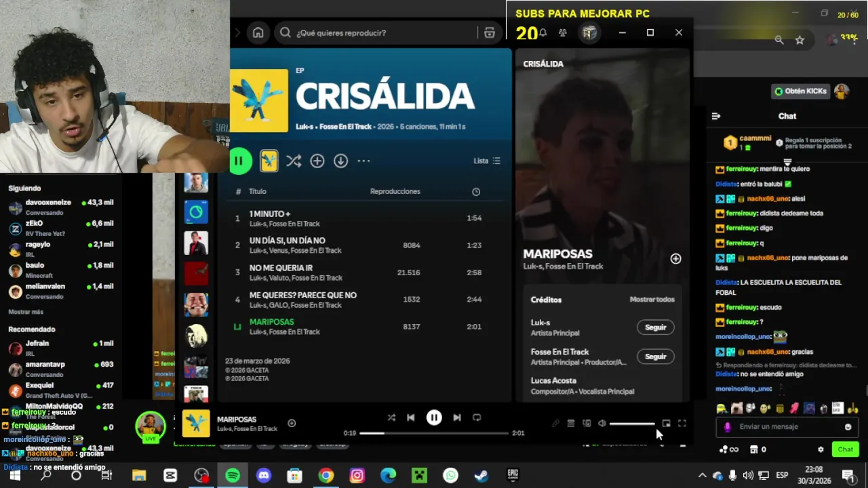Open Connect to a device icon
This screenshot has height=488, width=868.
(x=587, y=424)
